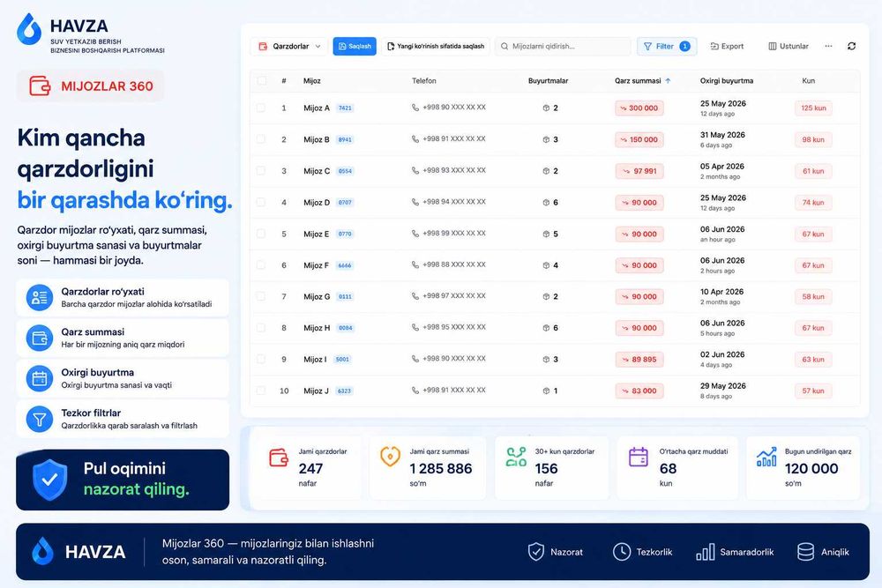Screen dimensions: 882x588
Task: Click the Bugun undirilgan qarz chart icon
Action: coord(766,457)
